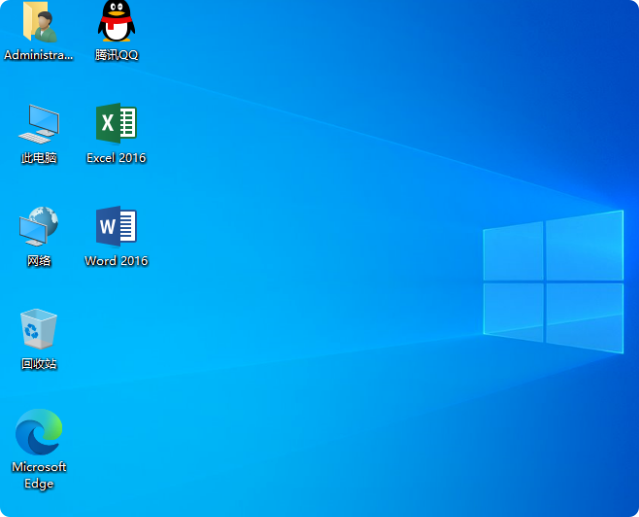The height and width of the screenshot is (517, 639).
Task: Click the "腾讯QQ" text label
Action: click(116, 55)
